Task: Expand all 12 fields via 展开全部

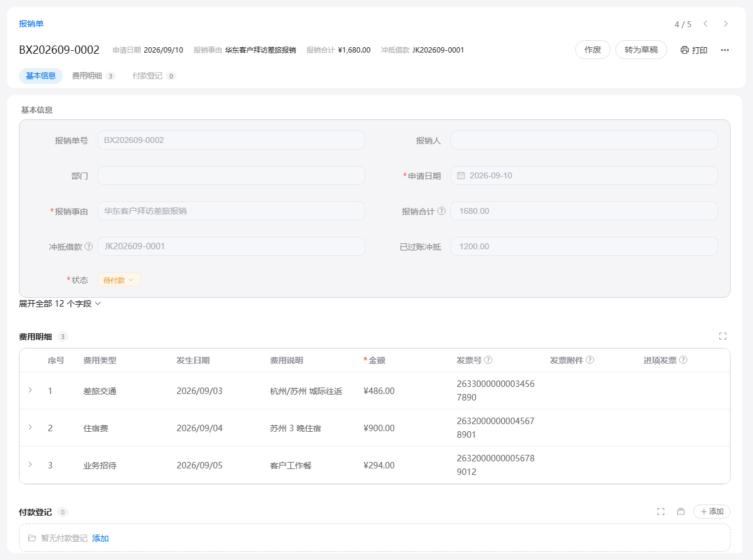Action: point(60,304)
